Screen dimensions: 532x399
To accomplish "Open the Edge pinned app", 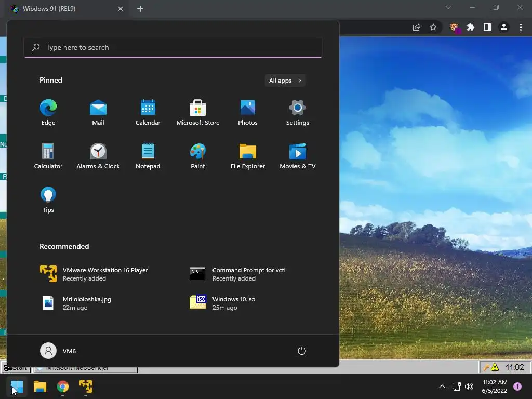I will coord(48,112).
